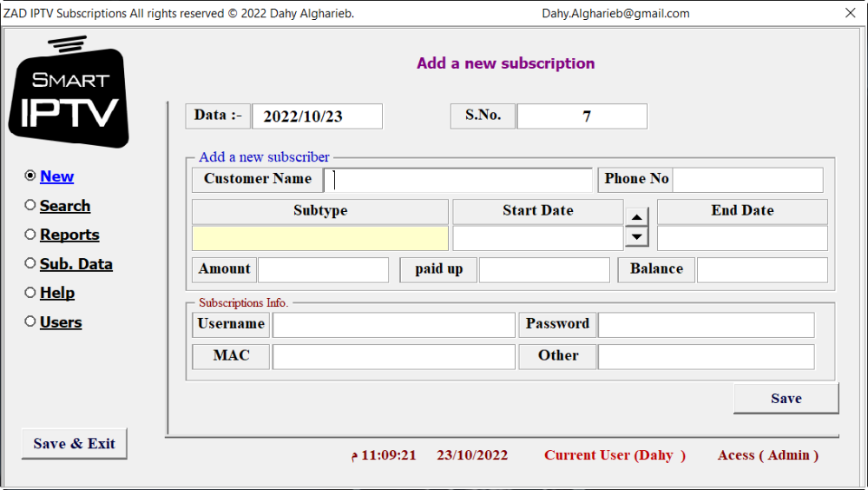
Task: Click the MAC label
Action: (231, 356)
